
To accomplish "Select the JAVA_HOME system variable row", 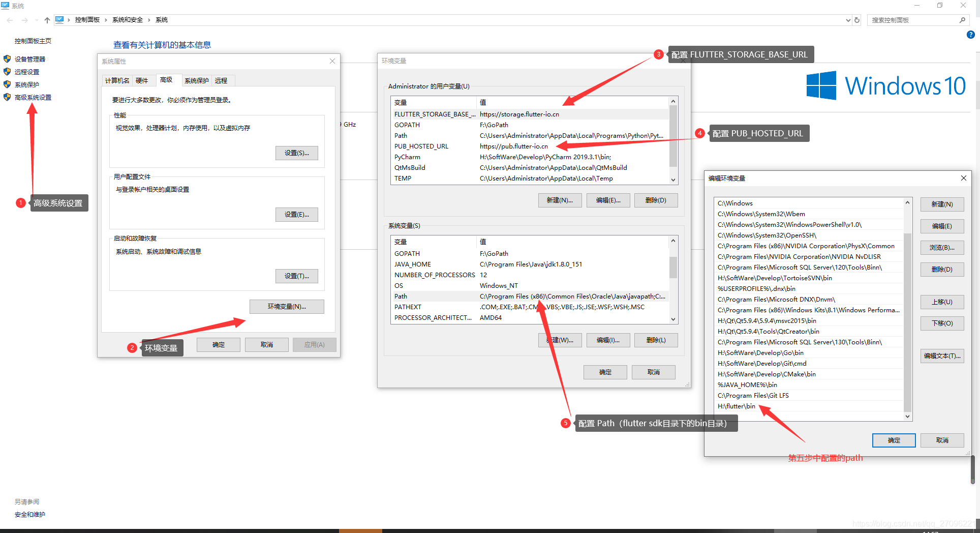I will pyautogui.click(x=531, y=264).
